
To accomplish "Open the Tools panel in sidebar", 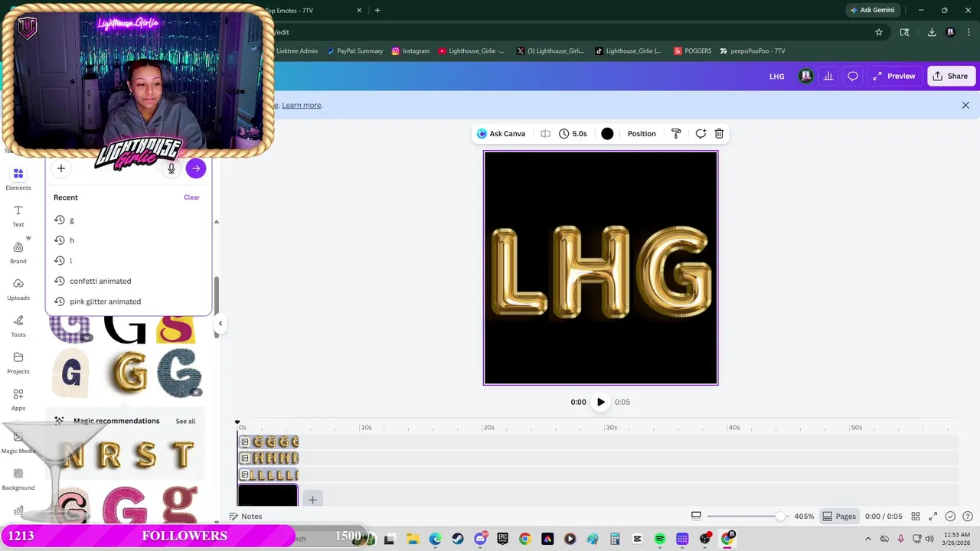I will click(18, 326).
